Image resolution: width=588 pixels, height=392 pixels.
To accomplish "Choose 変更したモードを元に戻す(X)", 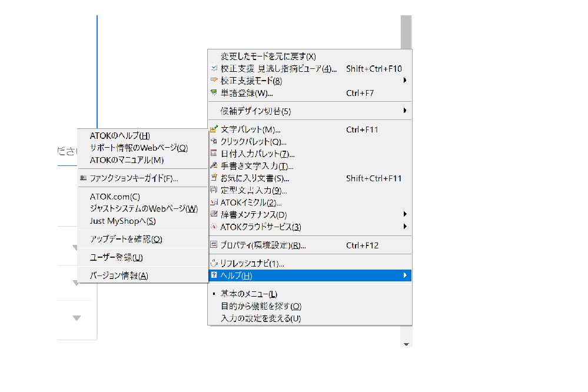I will pos(268,57).
